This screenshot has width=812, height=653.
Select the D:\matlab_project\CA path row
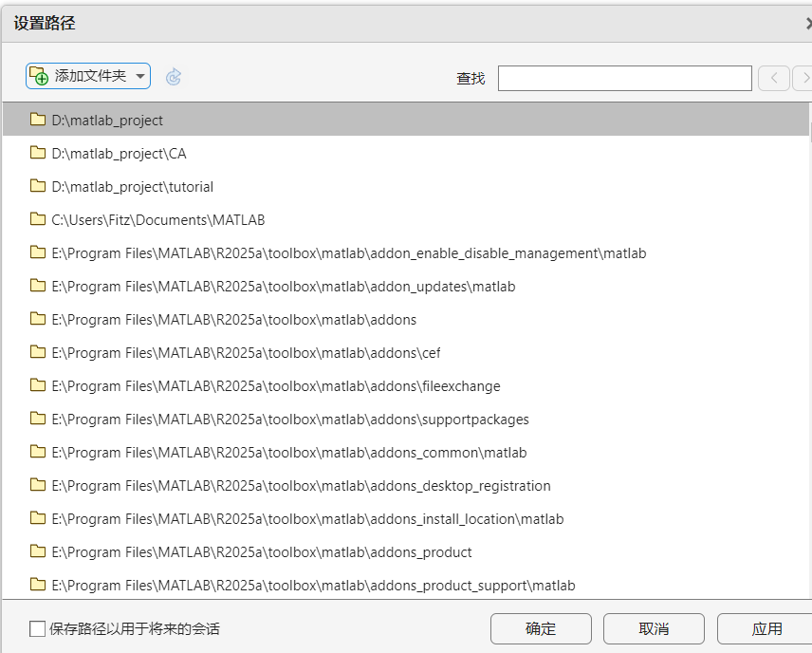click(406, 154)
